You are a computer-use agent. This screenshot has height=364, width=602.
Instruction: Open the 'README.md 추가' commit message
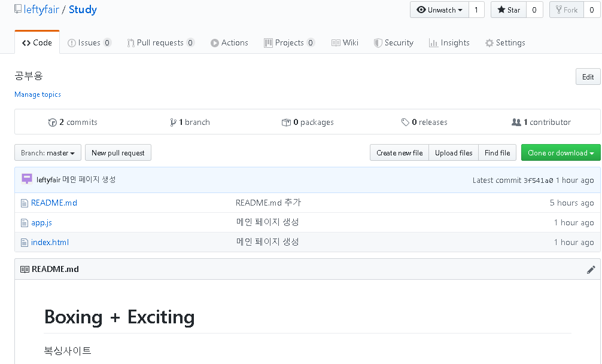(268, 203)
